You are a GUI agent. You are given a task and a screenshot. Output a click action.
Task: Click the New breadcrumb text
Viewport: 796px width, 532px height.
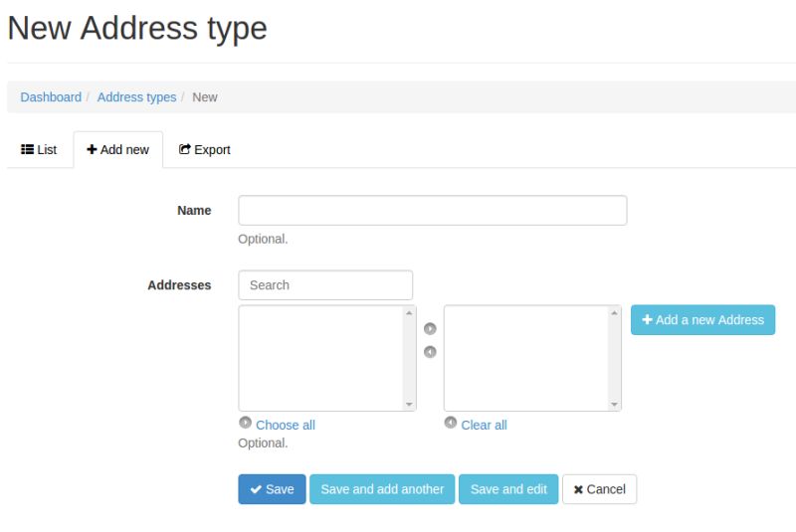click(x=205, y=97)
